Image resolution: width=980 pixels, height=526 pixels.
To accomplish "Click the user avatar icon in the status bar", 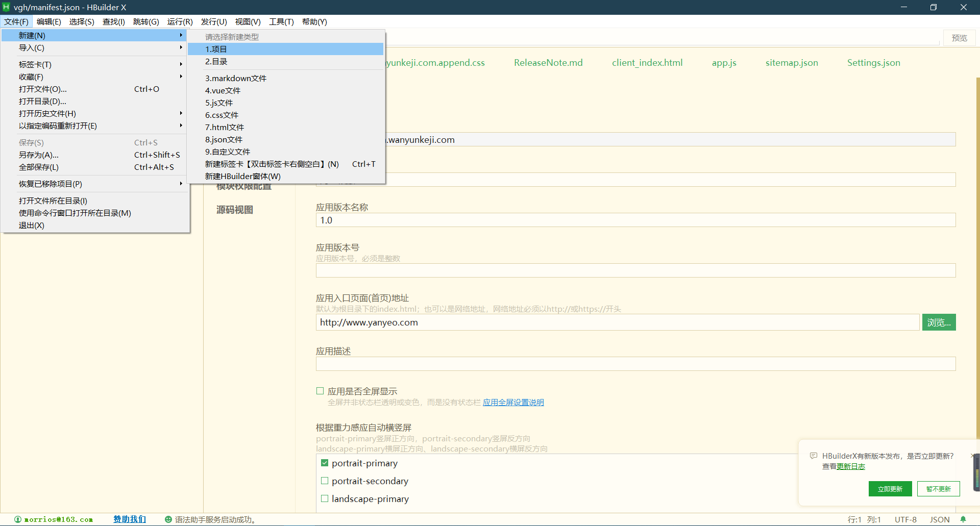I will pos(17,519).
